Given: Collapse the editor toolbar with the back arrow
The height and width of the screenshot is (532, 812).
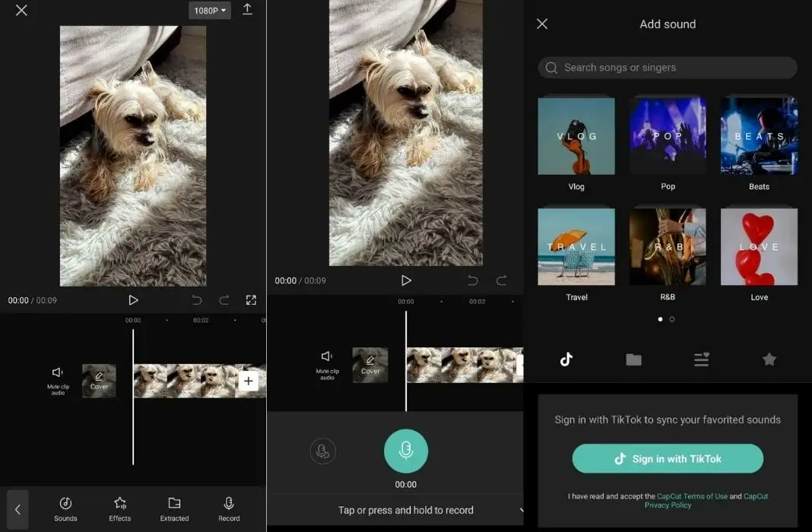Looking at the screenshot, I should (17, 509).
